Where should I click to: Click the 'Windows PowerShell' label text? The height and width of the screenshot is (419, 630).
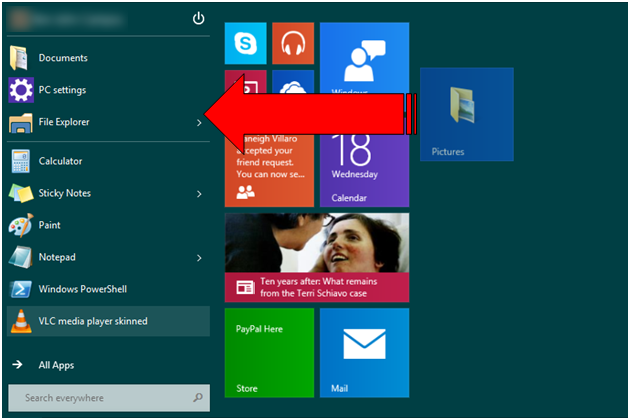pyautogui.click(x=83, y=289)
